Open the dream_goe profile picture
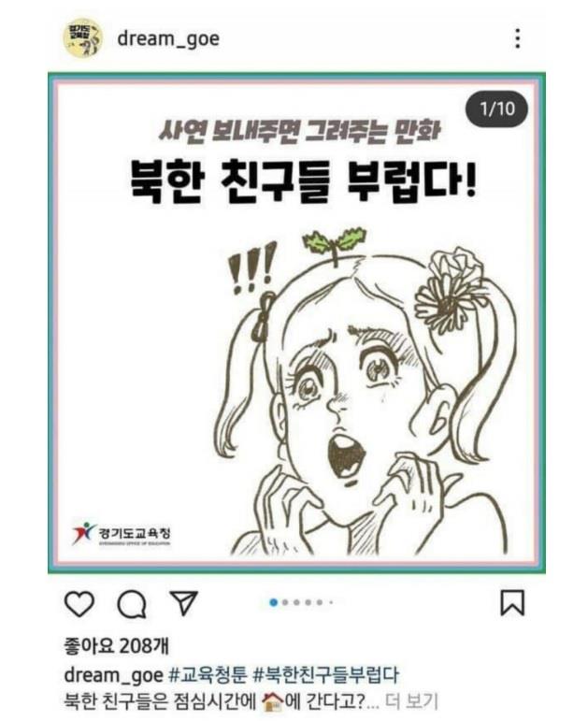Screen dimensions: 588x721 [82, 38]
